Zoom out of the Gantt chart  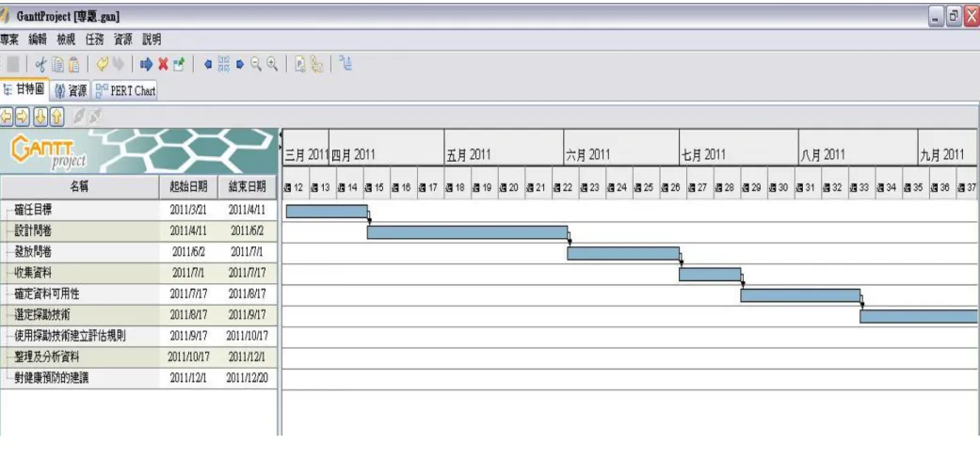[x=256, y=64]
